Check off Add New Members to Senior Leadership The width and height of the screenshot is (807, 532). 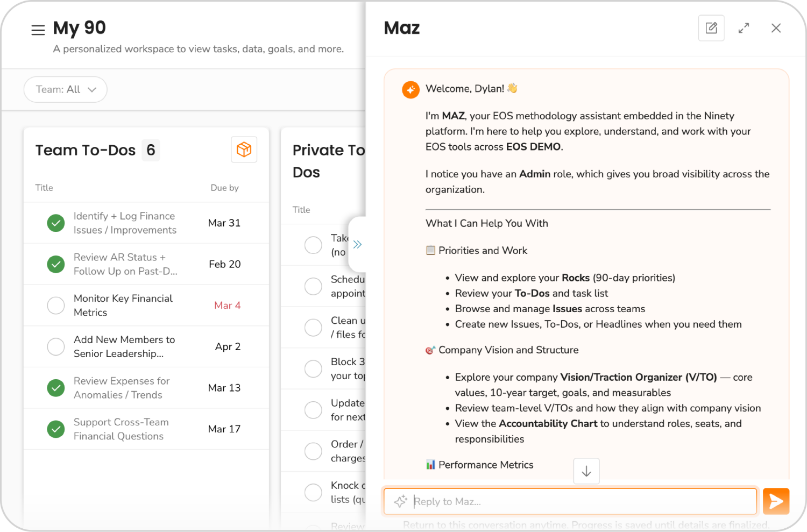[56, 346]
